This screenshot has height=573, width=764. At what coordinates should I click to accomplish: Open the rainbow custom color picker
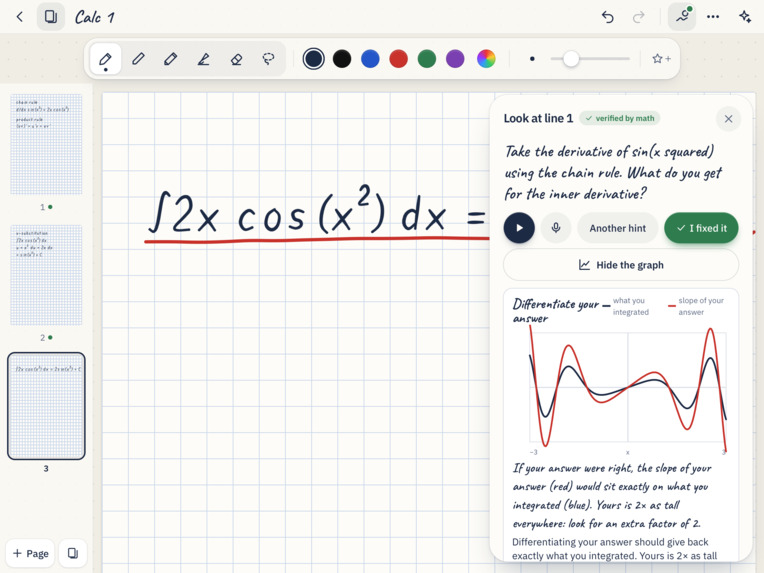[x=486, y=59]
